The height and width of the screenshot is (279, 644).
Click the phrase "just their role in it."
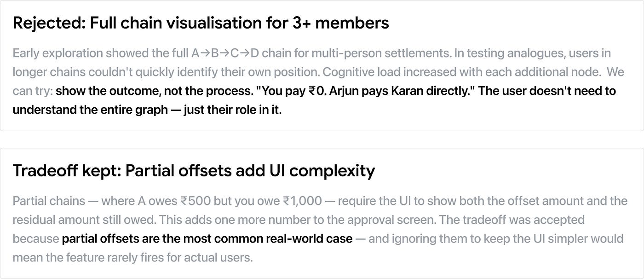tap(232, 110)
